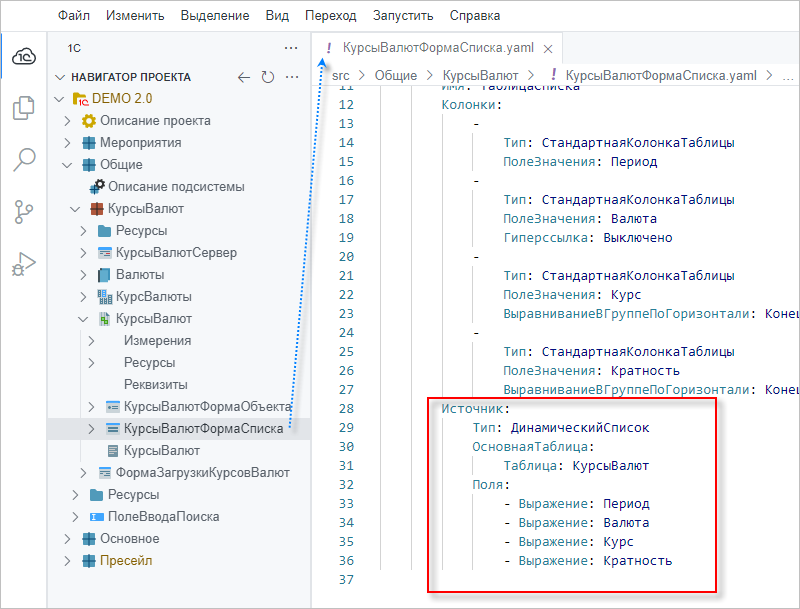Open the Search magnifier icon
800x609 pixels.
pos(24,160)
